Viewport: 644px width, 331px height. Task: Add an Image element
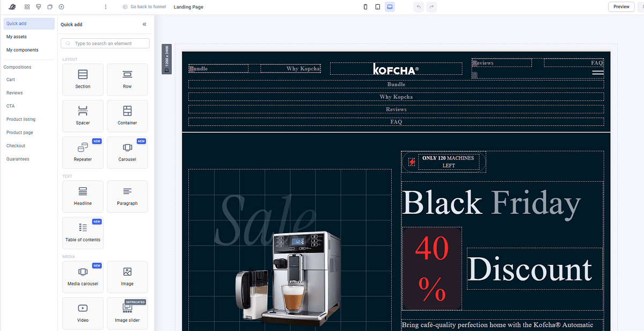tap(127, 277)
